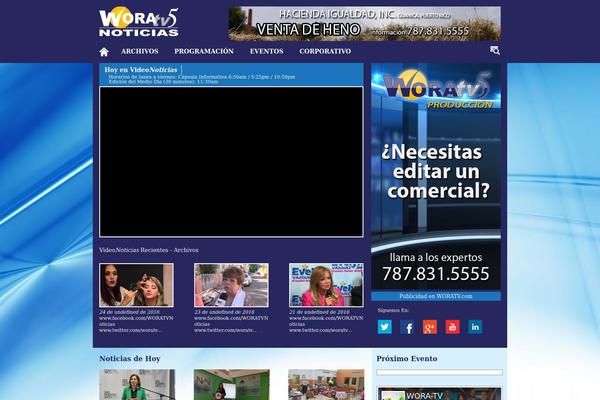The width and height of the screenshot is (600, 400).
Task: Click the Noticias de Hoy heading
Action: (130, 359)
